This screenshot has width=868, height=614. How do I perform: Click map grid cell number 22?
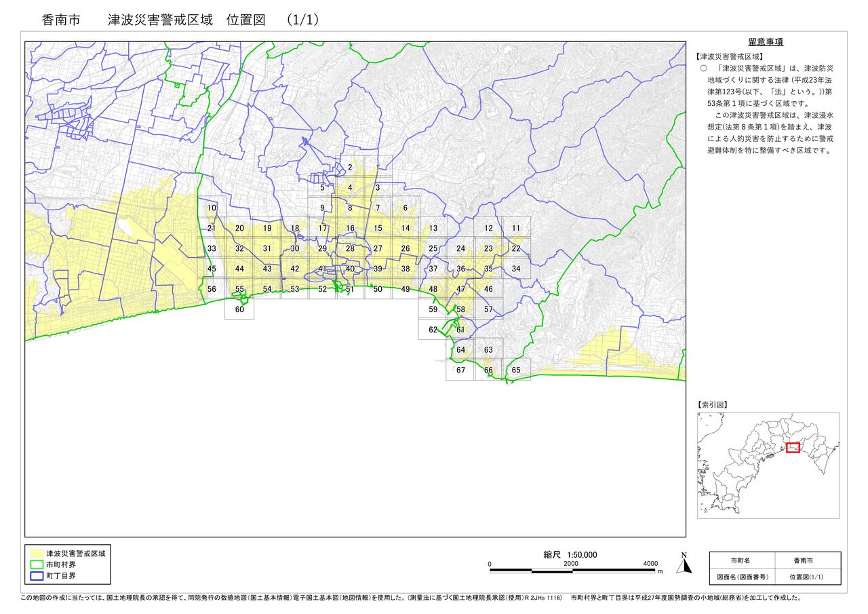click(516, 248)
